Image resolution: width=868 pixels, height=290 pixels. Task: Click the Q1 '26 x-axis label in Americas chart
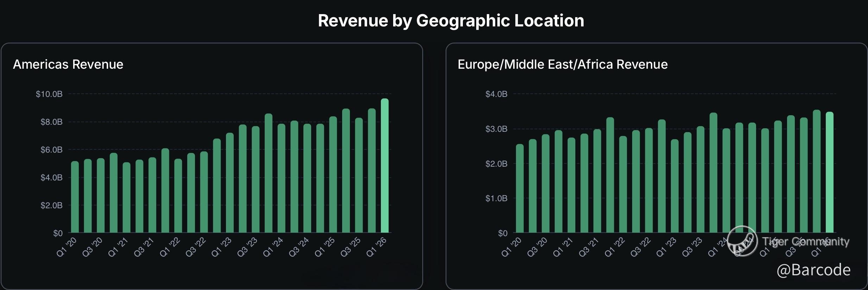coord(377,247)
